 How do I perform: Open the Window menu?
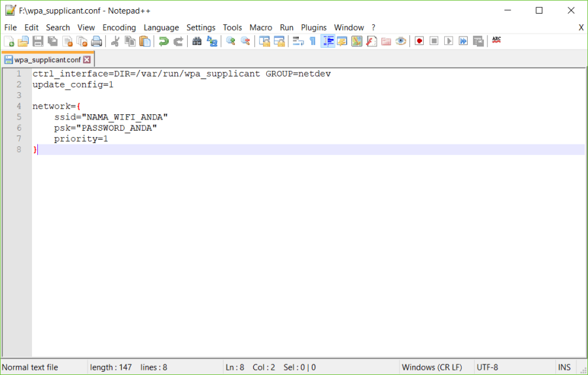(x=349, y=27)
